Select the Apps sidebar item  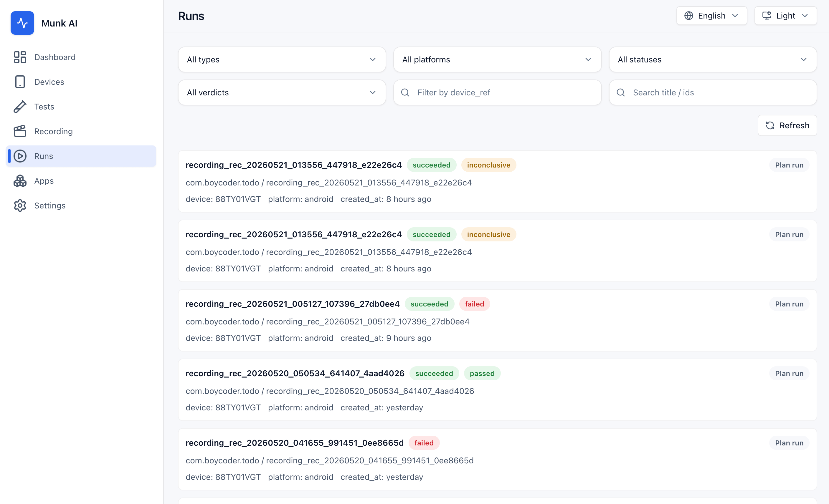coord(81,180)
